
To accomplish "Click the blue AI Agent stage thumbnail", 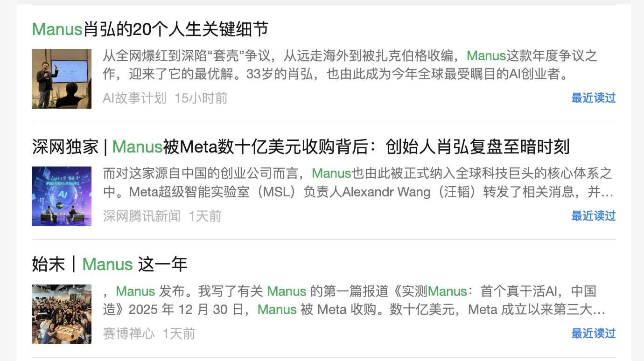I will coord(62,196).
